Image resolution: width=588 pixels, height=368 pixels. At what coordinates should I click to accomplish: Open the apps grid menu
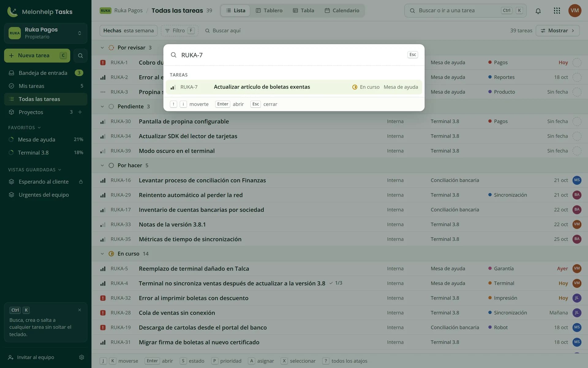(557, 11)
